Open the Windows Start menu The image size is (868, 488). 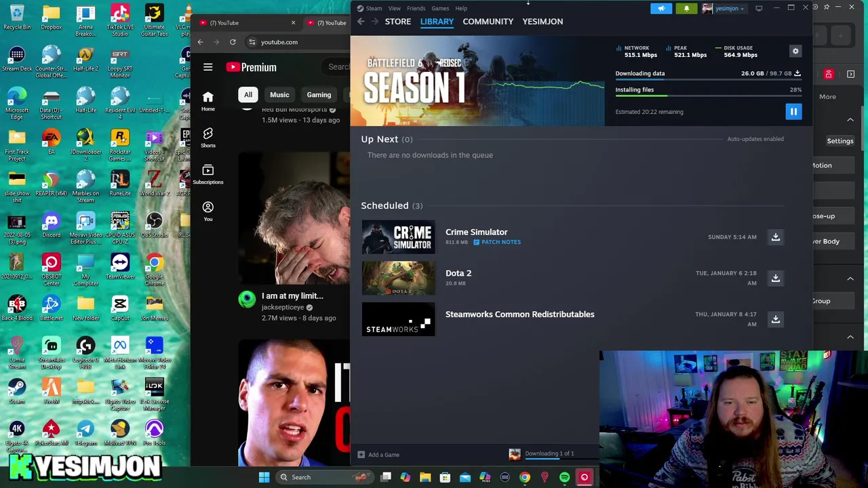(x=264, y=477)
